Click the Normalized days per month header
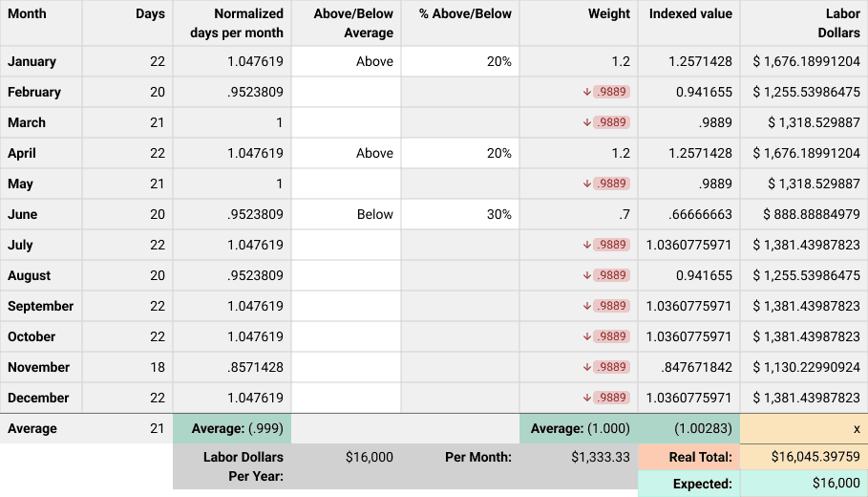This screenshot has width=868, height=497. click(232, 23)
